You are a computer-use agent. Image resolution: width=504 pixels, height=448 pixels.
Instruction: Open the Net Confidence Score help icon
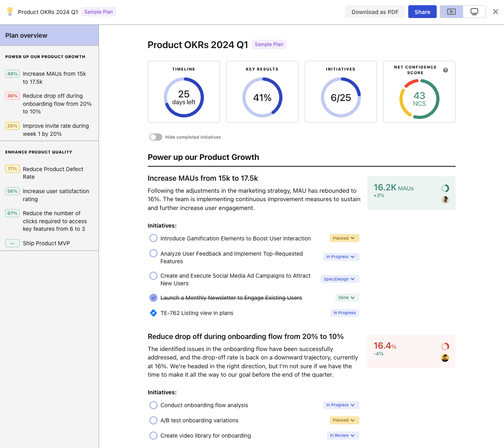445,70
